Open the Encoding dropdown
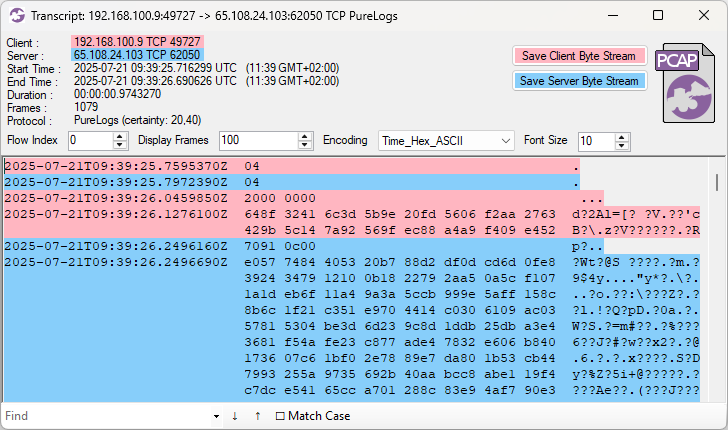The height and width of the screenshot is (430, 728). tap(446, 141)
